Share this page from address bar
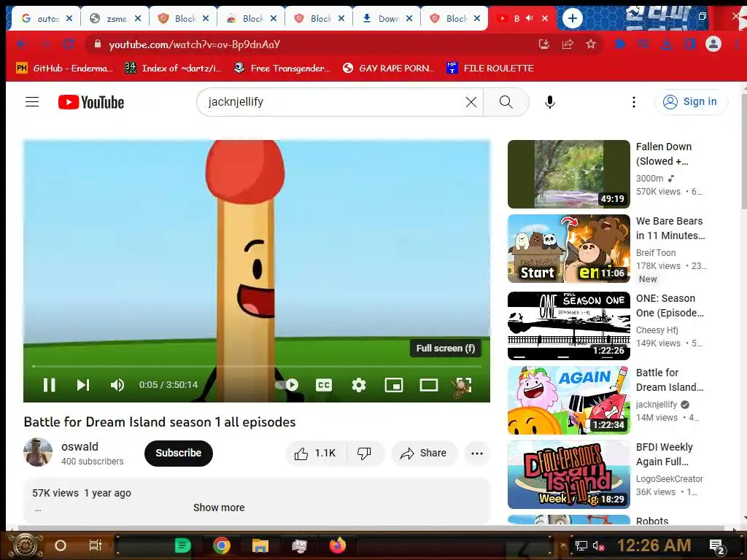Viewport: 747px width, 560px height. pyautogui.click(x=568, y=44)
